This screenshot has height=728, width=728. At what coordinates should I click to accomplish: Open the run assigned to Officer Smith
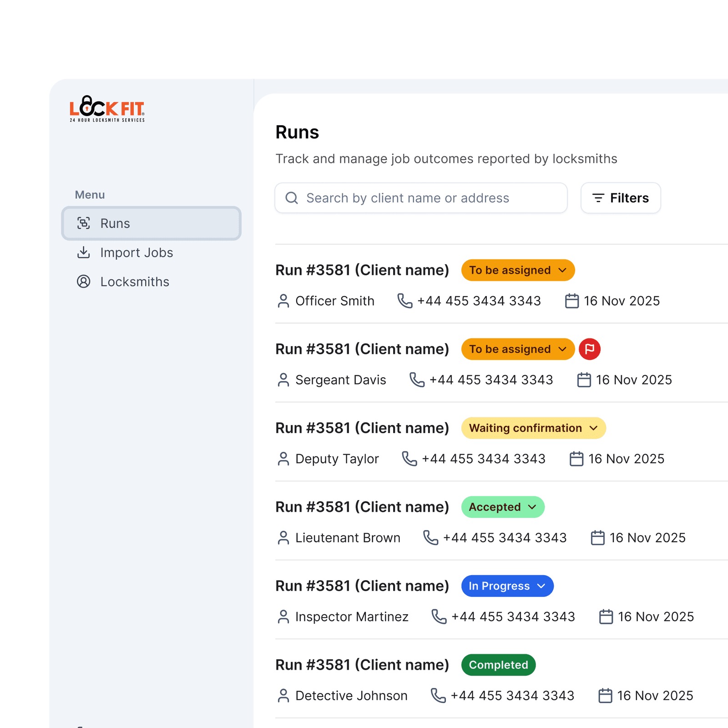[x=362, y=270]
